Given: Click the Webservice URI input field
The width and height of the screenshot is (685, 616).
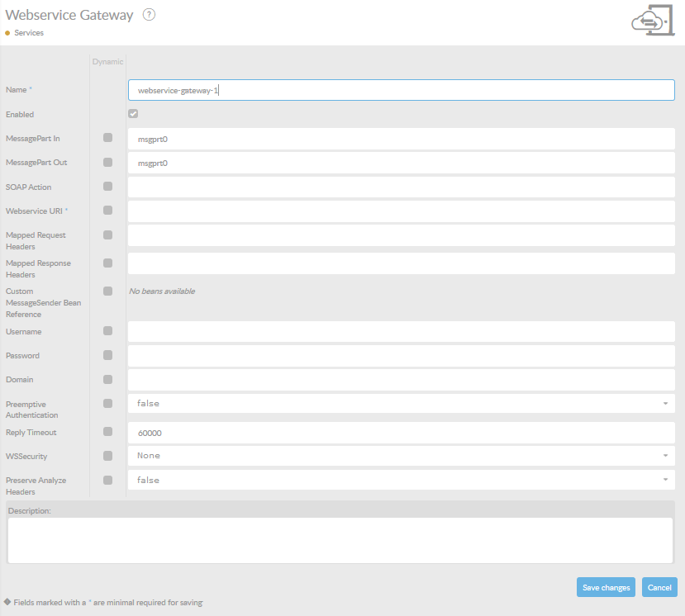Looking at the screenshot, I should [x=402, y=211].
